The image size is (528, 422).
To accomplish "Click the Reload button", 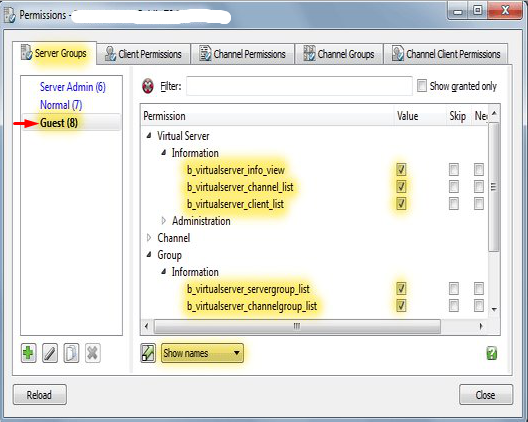I will coord(39,394).
